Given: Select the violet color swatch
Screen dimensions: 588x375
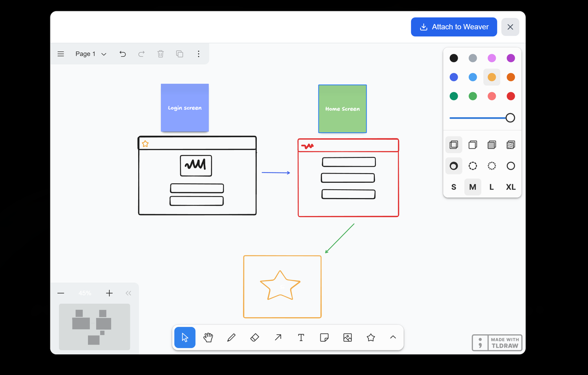Looking at the screenshot, I should pyautogui.click(x=511, y=58).
